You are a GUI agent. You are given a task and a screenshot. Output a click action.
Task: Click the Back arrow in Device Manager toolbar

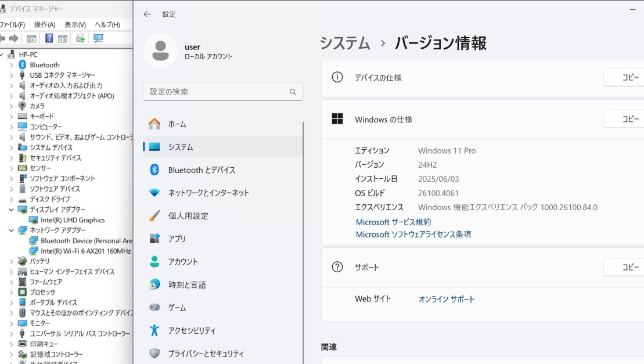click(2, 38)
